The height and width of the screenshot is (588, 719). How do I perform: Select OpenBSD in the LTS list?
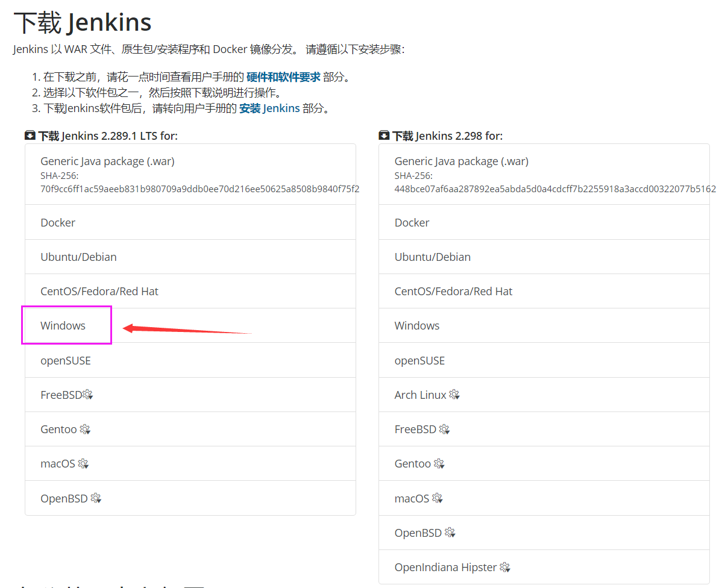[190, 498]
